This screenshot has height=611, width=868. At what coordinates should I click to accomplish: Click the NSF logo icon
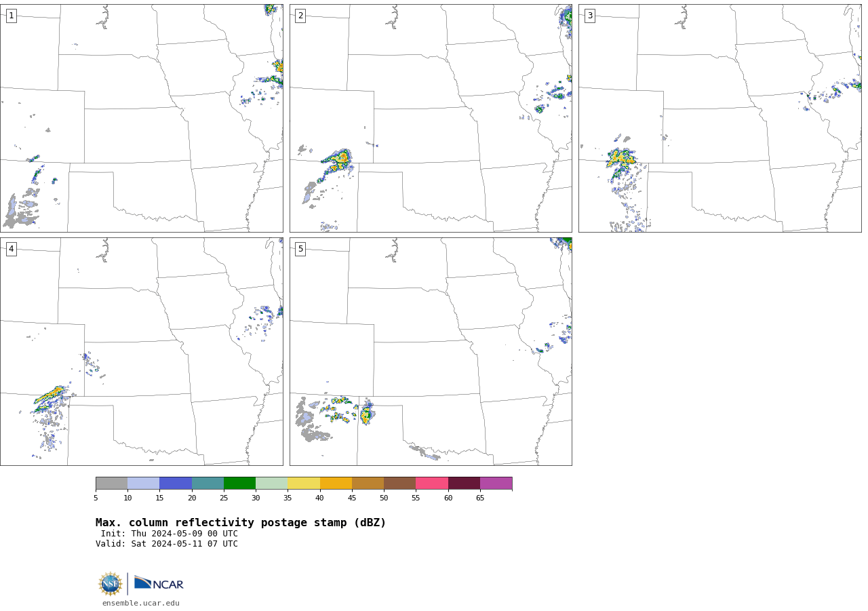click(111, 584)
